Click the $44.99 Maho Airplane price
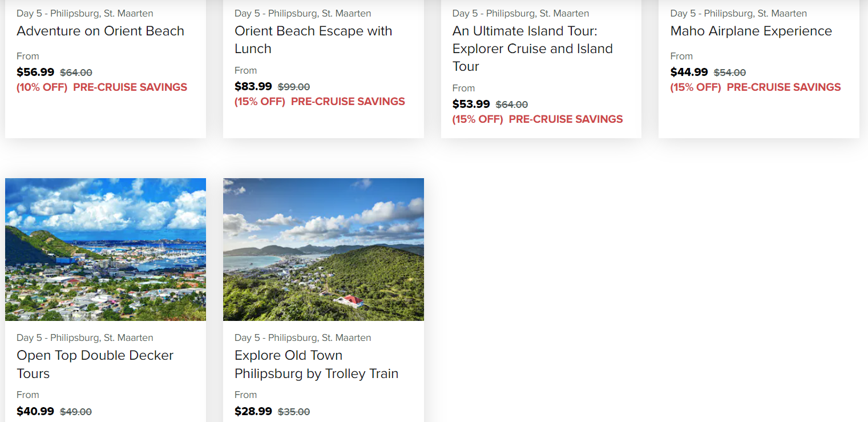 689,72
